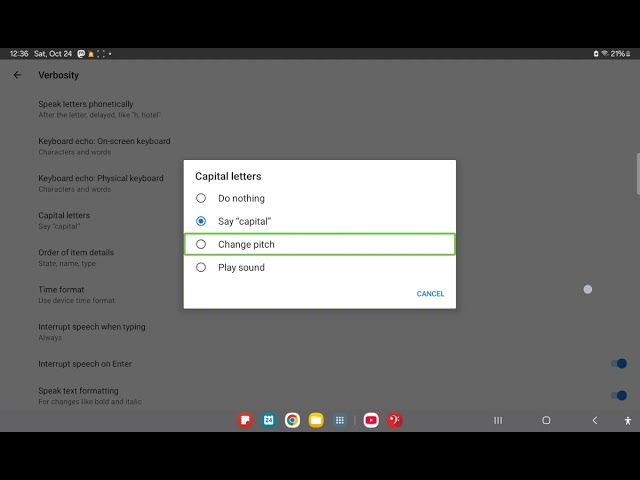The height and width of the screenshot is (480, 640).
Task: Dismiss the dialog with CANCEL
Action: (x=430, y=293)
